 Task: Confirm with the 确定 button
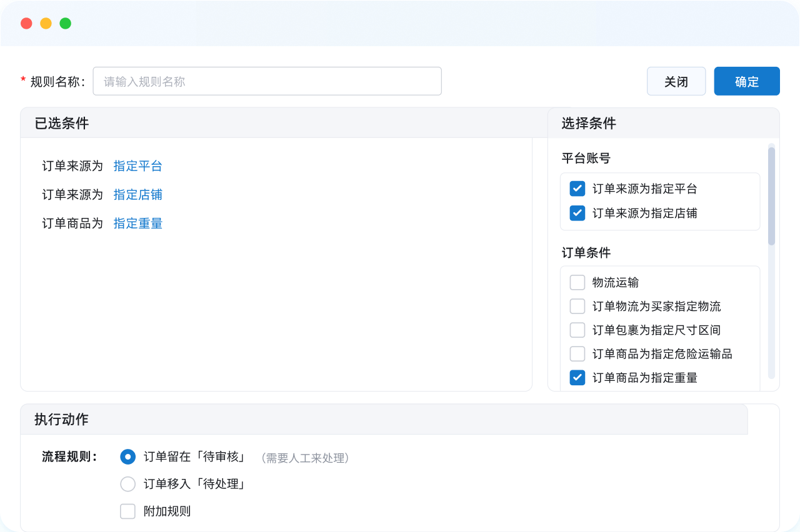click(747, 81)
